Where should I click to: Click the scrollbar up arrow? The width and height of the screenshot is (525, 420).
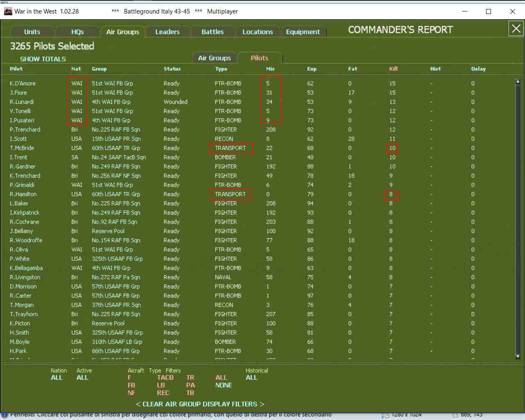518,82
